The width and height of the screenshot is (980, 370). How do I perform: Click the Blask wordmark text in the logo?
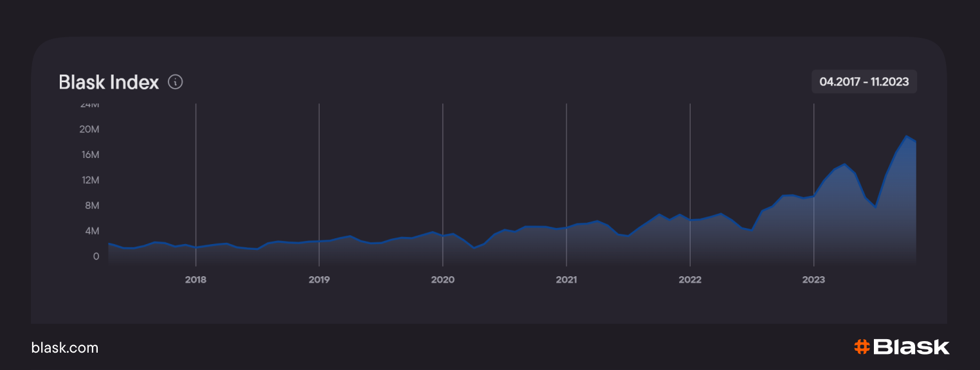pos(911,347)
